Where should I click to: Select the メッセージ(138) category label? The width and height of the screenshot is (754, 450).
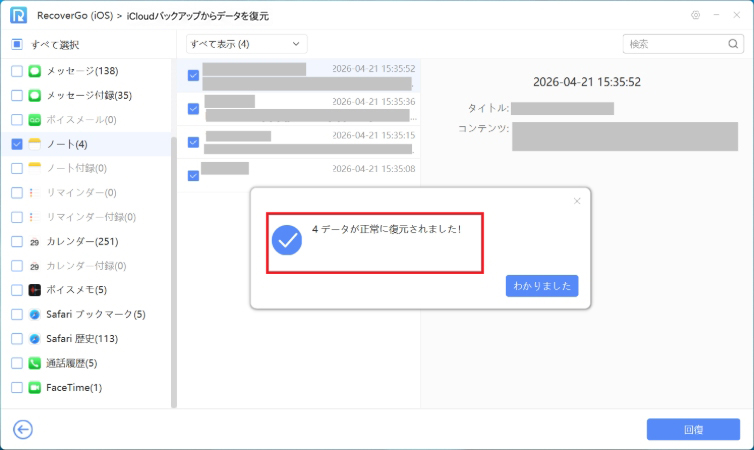(82, 71)
